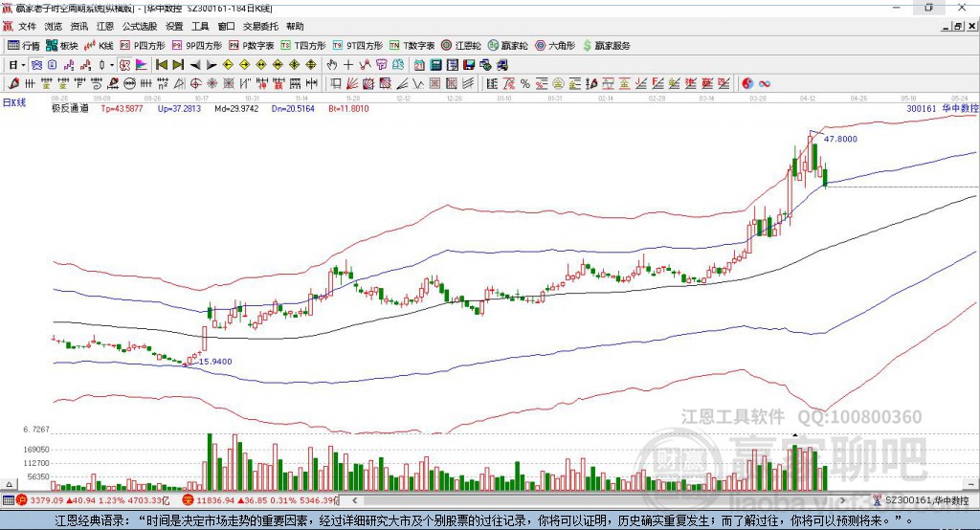This screenshot has height=530, width=980.
Task: Click the 15.9400 low price label
Action: (215, 362)
